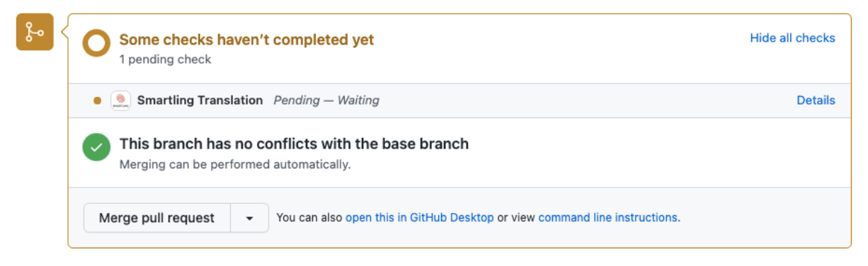Click the 'or view' text between links
The image size is (868, 266).
516,218
